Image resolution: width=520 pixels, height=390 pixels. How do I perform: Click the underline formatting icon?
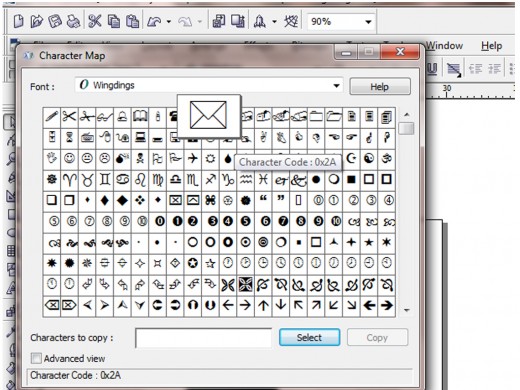click(432, 69)
